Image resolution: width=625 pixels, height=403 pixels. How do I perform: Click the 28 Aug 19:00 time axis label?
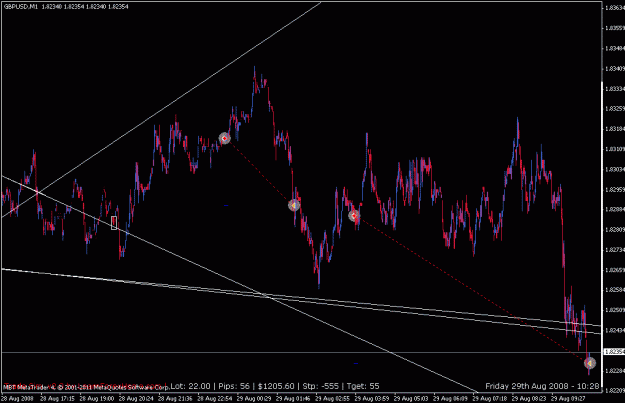click(96, 398)
